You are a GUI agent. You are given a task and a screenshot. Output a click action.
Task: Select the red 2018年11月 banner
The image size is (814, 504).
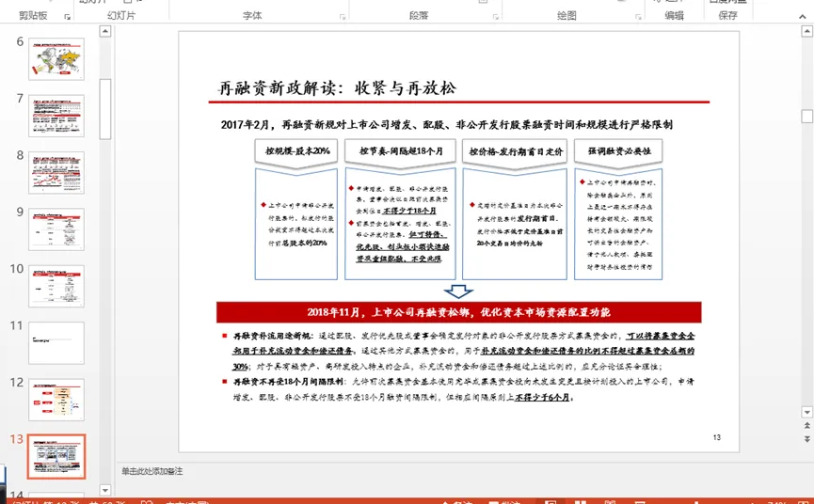(459, 312)
